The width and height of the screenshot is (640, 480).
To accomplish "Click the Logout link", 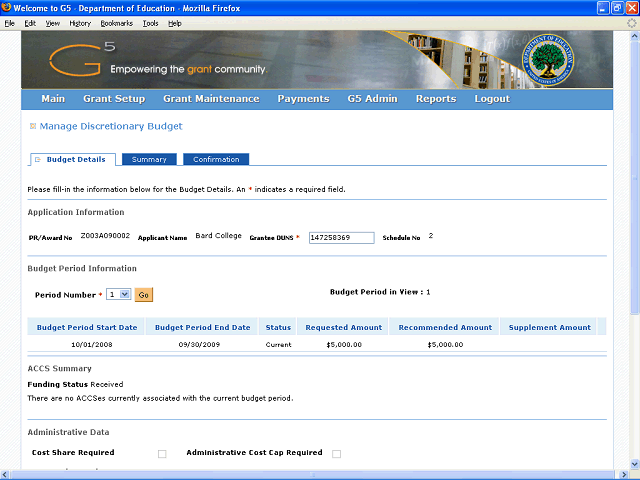I will [492, 99].
